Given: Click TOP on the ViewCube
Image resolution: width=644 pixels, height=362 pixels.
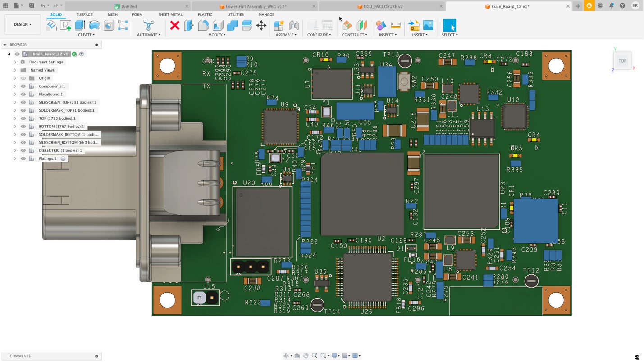Looking at the screenshot, I should 622,60.
